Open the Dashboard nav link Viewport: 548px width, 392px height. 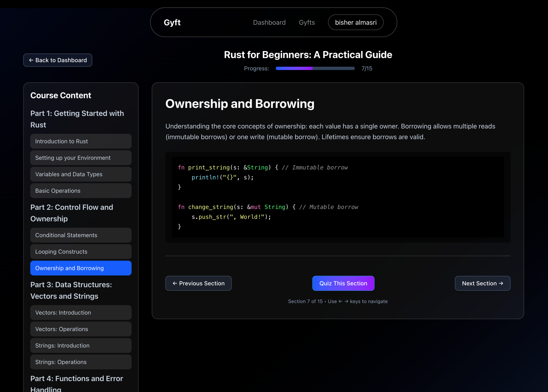pyautogui.click(x=269, y=22)
